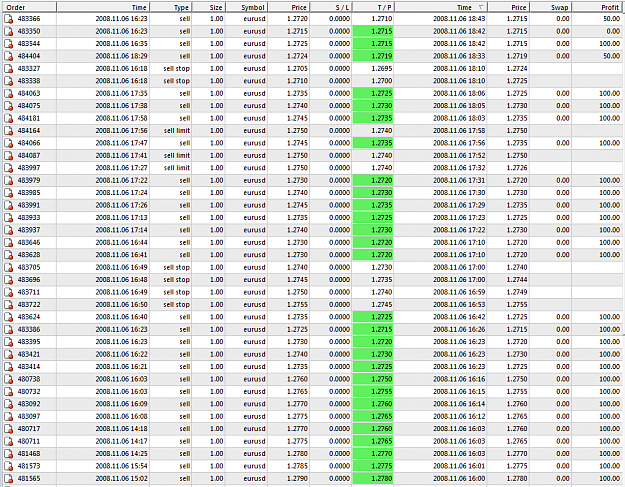Click the order icon for 481565

click(8, 478)
